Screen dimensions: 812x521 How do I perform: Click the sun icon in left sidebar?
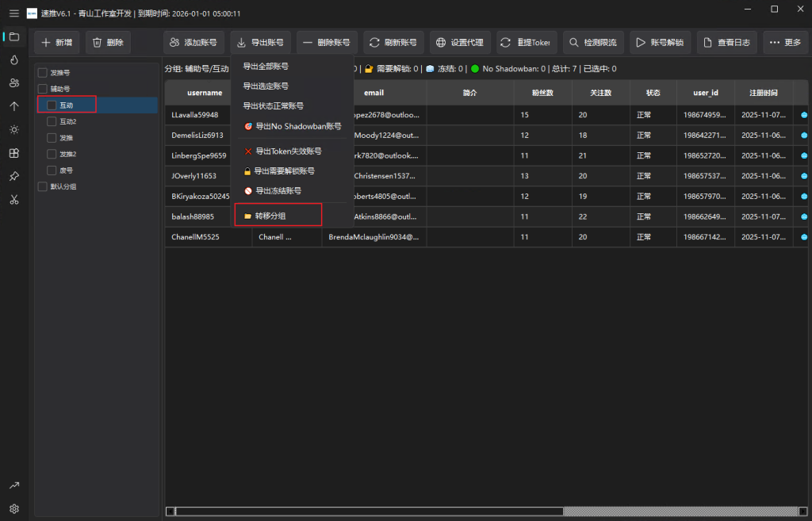point(13,129)
